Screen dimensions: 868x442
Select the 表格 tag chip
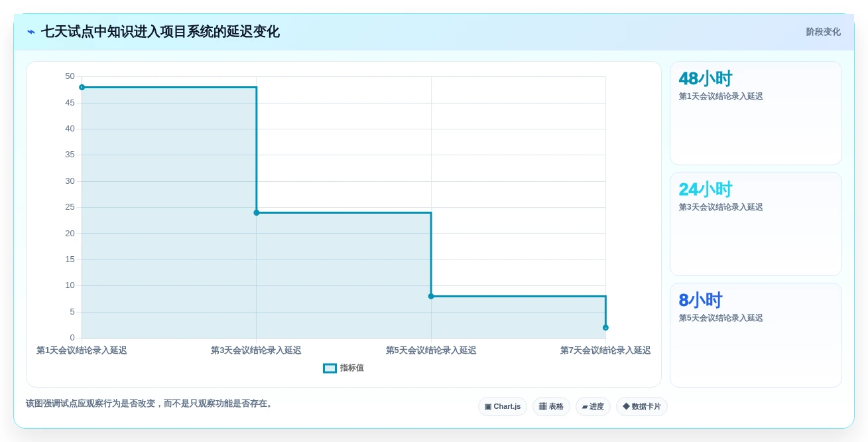pyautogui.click(x=551, y=407)
